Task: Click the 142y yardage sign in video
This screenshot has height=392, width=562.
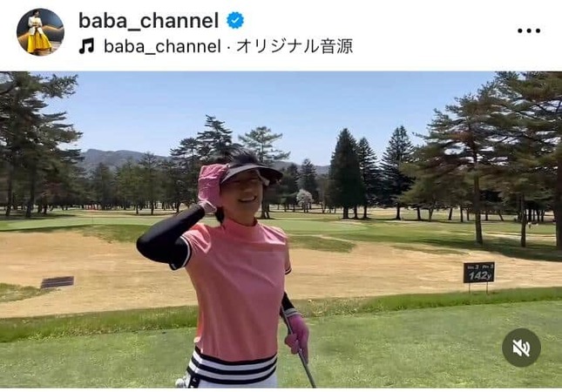Action: pyautogui.click(x=478, y=273)
